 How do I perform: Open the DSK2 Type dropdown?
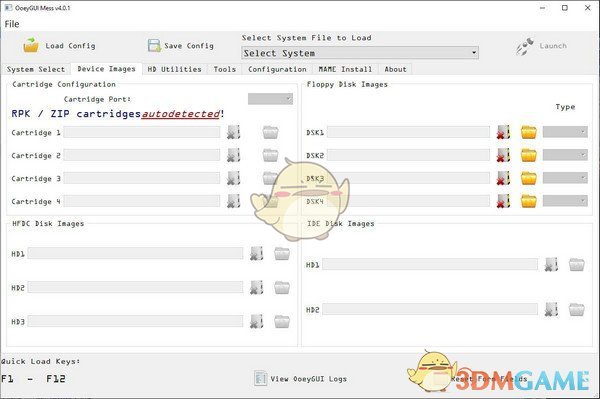565,155
